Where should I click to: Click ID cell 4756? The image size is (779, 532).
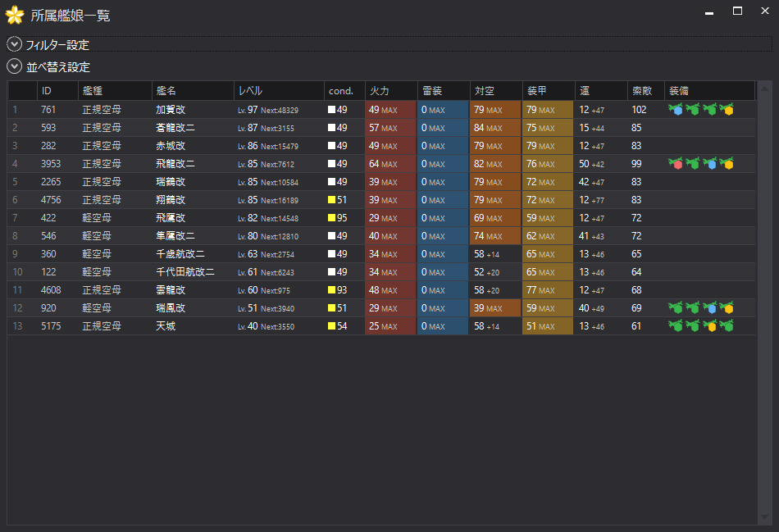click(51, 200)
